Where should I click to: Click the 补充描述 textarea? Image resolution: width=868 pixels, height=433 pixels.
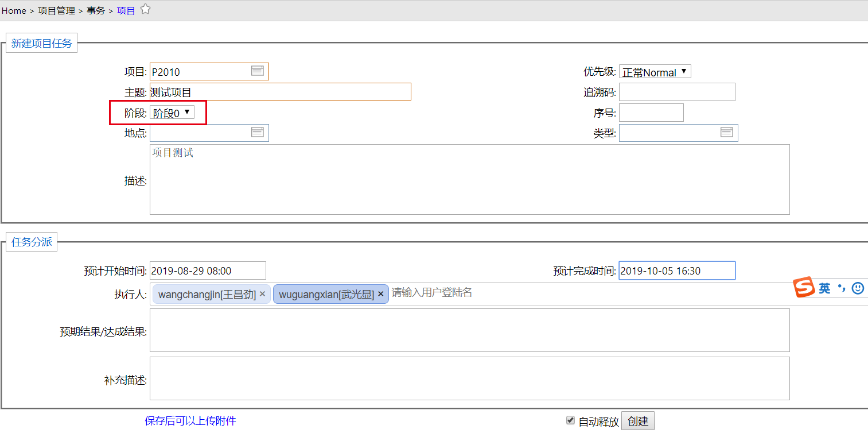(x=470, y=378)
